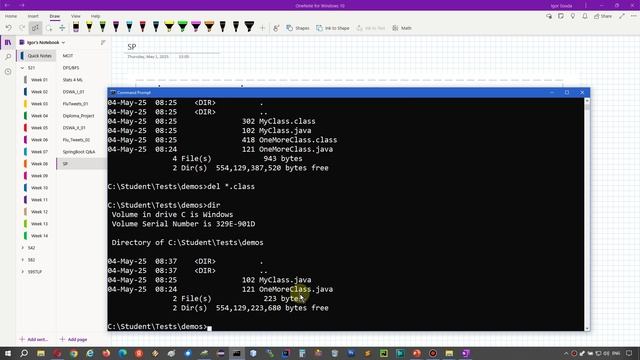Switch to Command Prompt taskbar icon
Viewport: 640px width, 360px height.
(x=237, y=353)
